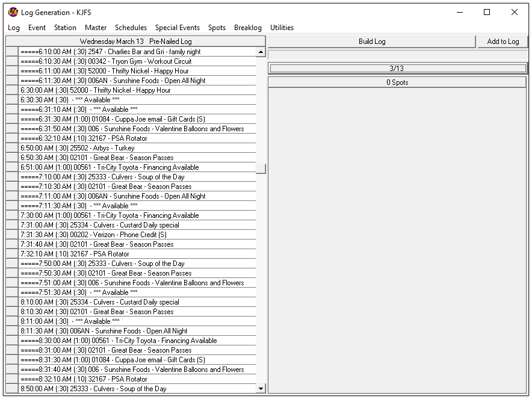This screenshot has width=532, height=399.
Task: Click the 3/13 progress bar
Action: 397,69
